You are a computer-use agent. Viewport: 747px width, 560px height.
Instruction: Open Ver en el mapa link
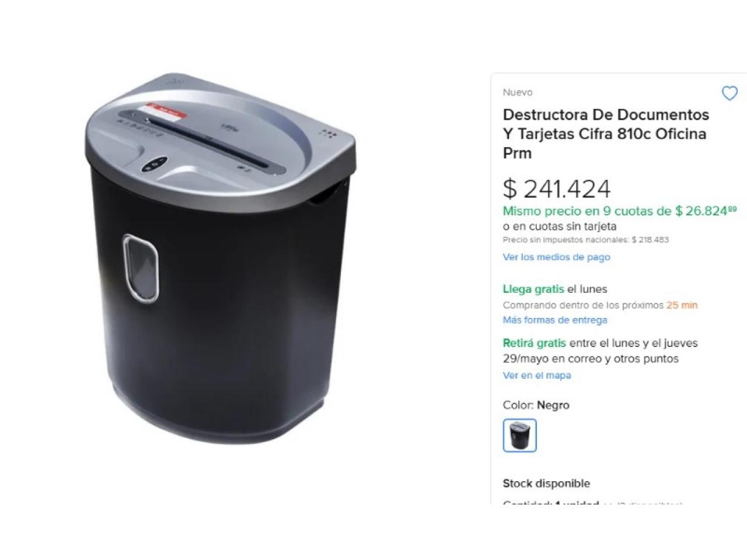click(537, 375)
